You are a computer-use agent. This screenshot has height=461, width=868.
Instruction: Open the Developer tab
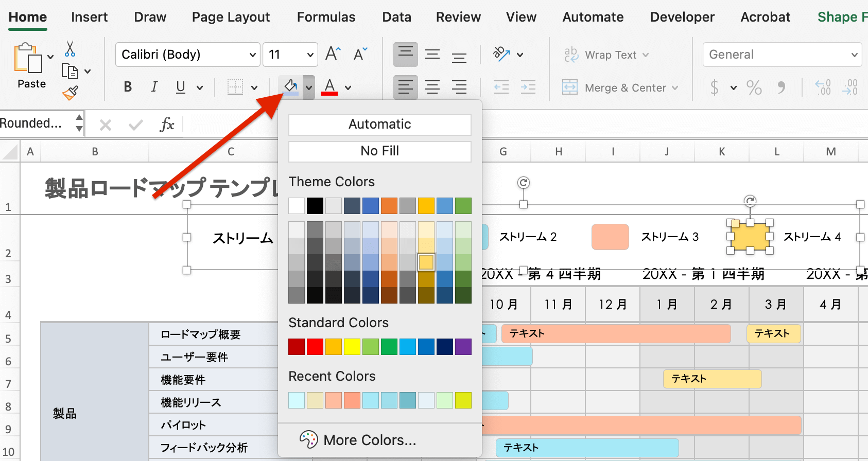point(682,17)
